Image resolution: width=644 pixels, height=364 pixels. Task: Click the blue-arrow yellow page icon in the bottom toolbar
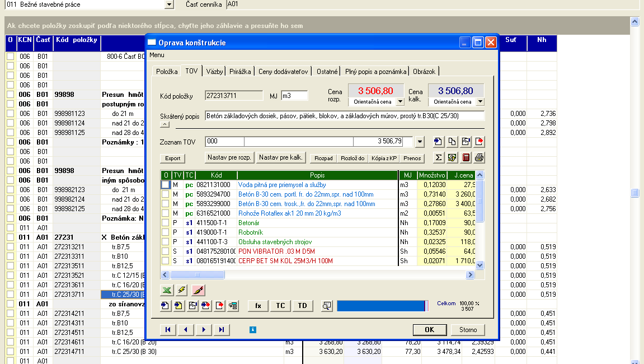(178, 306)
